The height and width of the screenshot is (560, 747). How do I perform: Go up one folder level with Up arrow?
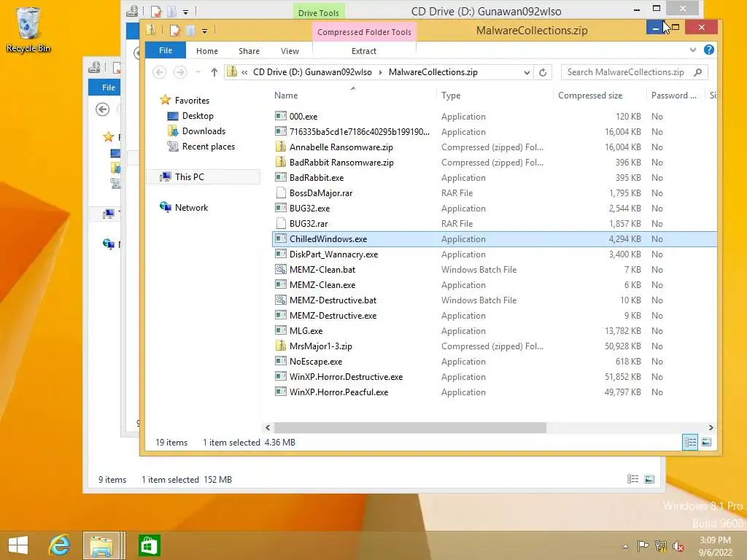coord(214,72)
